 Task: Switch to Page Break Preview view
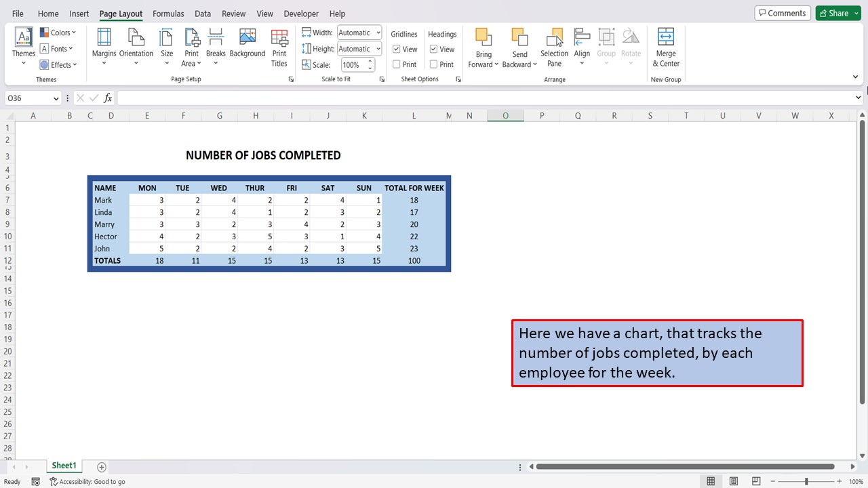point(756,481)
